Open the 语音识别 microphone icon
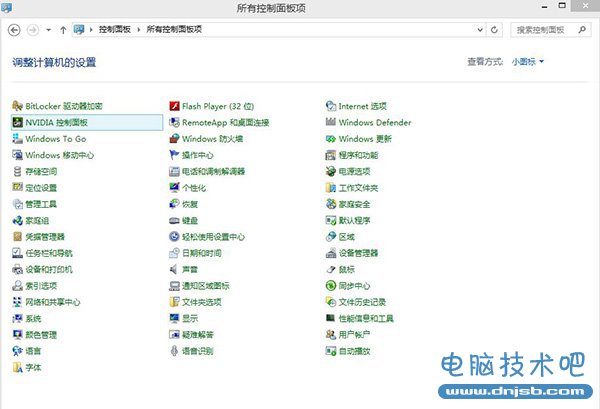The width and height of the screenshot is (600, 409). tap(174, 351)
